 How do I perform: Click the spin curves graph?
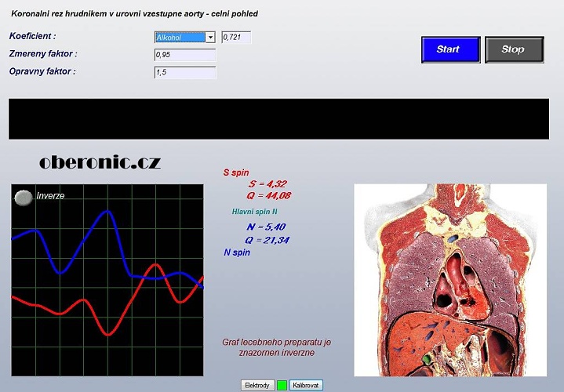[x=107, y=280]
